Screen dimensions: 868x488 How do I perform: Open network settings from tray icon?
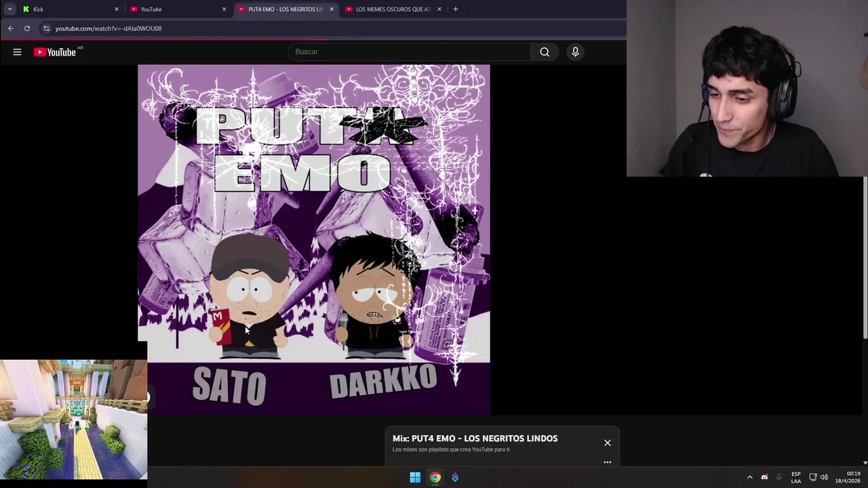click(x=813, y=477)
